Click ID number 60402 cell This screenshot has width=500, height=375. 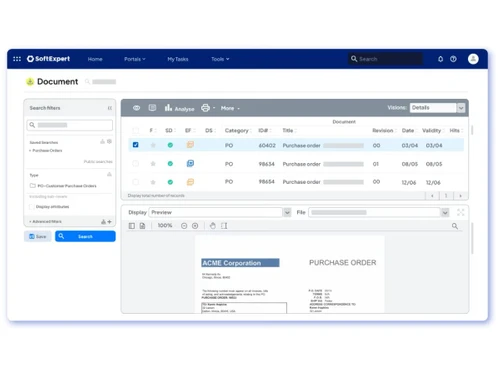(267, 145)
